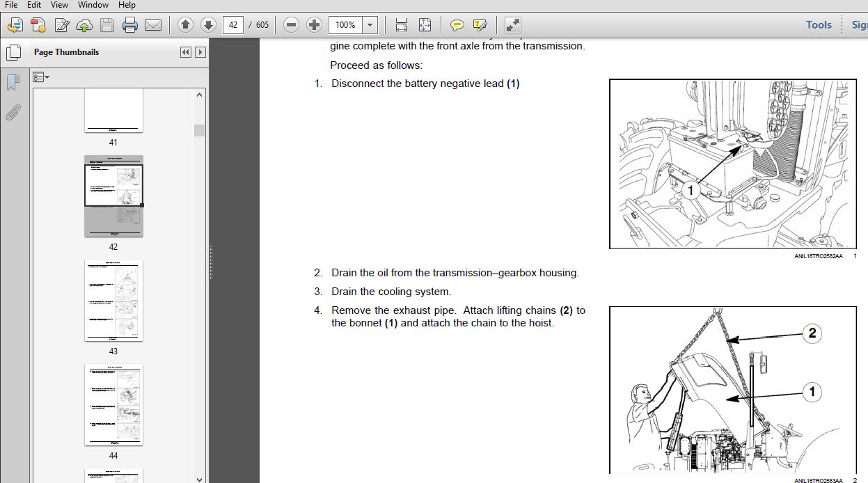The width and height of the screenshot is (868, 483).
Task: Click the 'Page Thumbnails' panel title
Action: [66, 52]
